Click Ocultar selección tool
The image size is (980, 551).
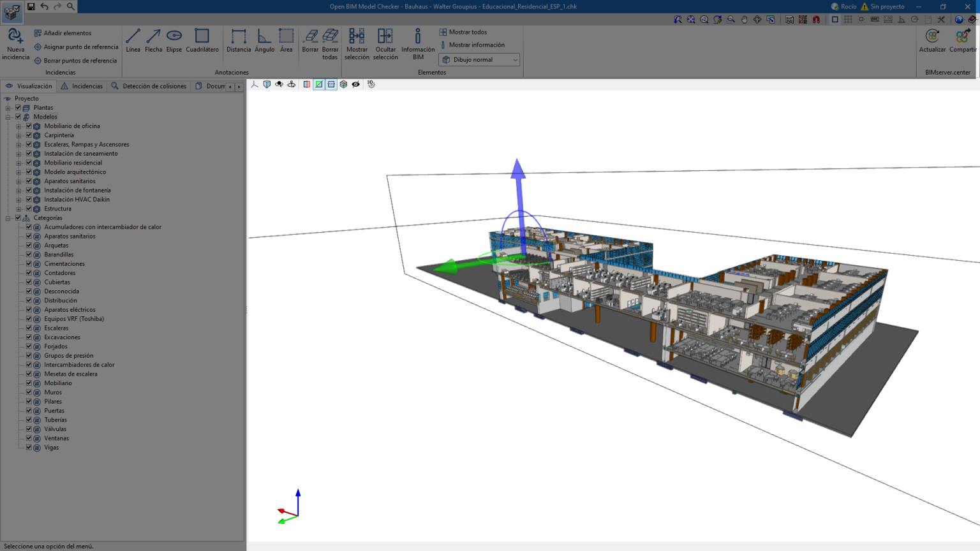385,44
